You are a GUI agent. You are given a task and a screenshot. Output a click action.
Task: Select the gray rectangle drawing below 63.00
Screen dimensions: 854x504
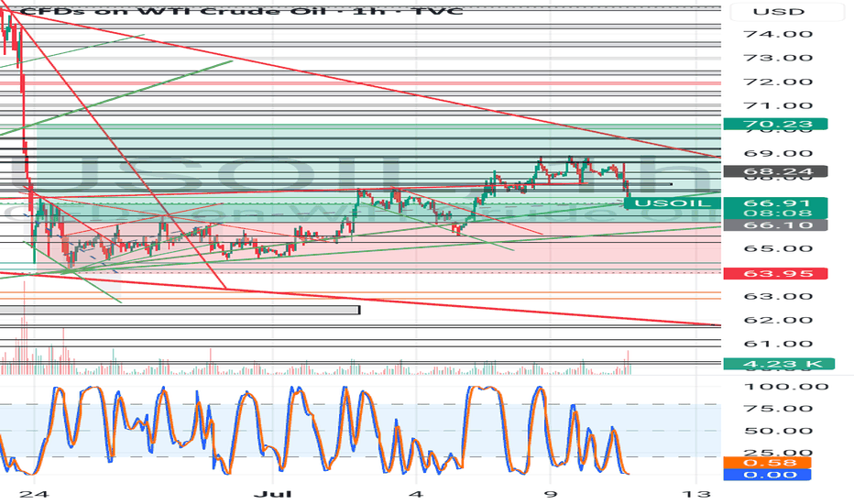[x=180, y=310]
